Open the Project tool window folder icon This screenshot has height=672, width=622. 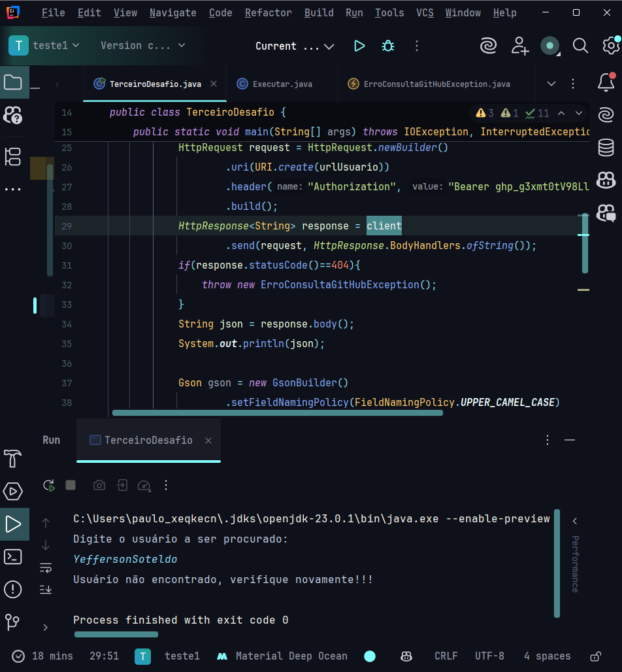coord(13,82)
